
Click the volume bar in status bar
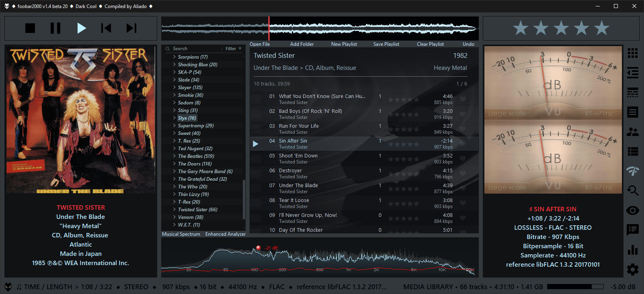575,287
